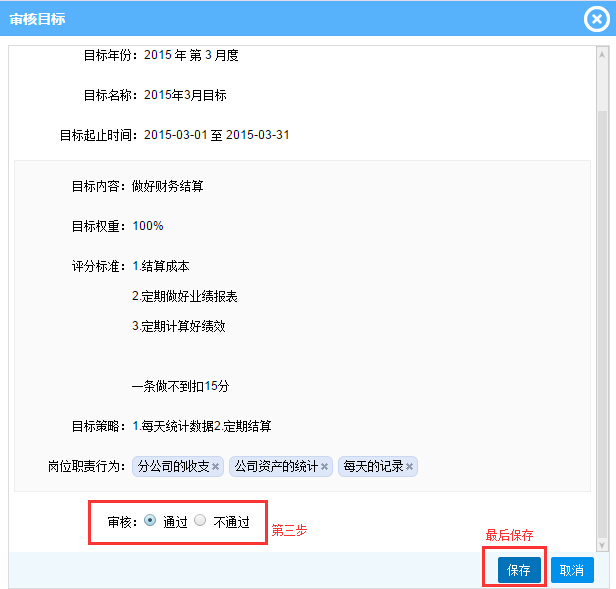Click the 1.每天统计数据2.定期结算 strategy text
Screen dimensions: 616x589
(x=202, y=426)
